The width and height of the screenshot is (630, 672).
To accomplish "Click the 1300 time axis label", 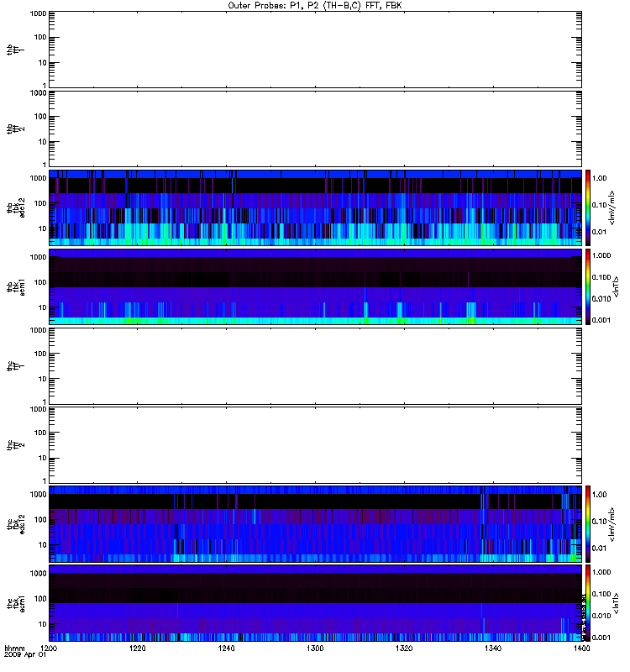I will tap(315, 648).
